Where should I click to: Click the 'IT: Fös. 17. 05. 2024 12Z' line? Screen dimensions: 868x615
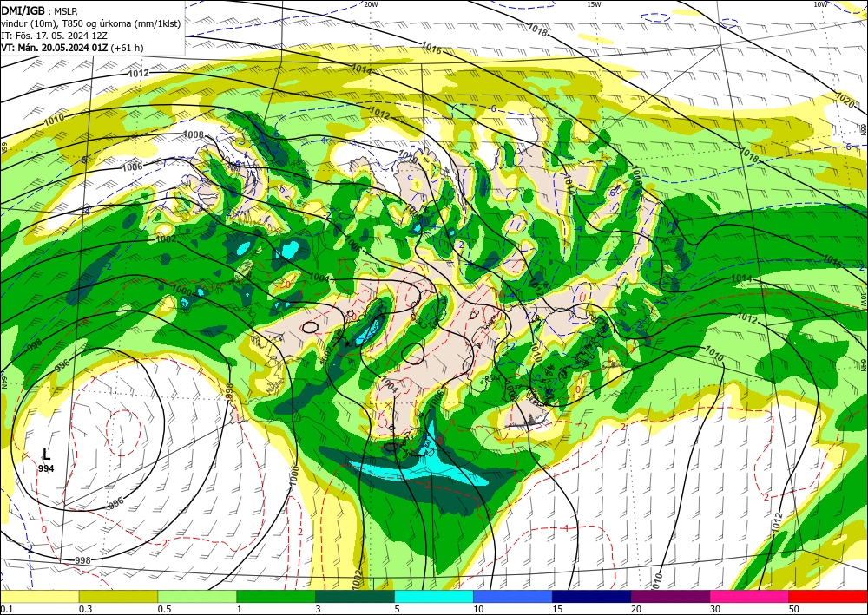(x=56, y=36)
